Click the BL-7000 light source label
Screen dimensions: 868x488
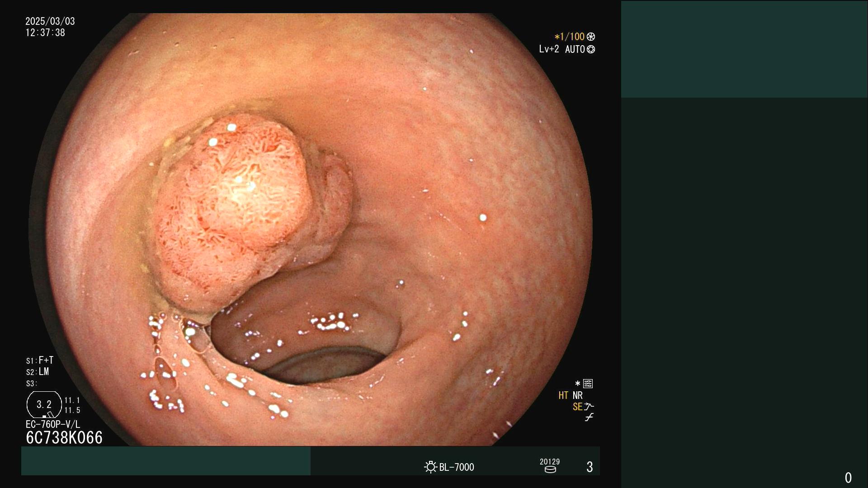pos(457,467)
